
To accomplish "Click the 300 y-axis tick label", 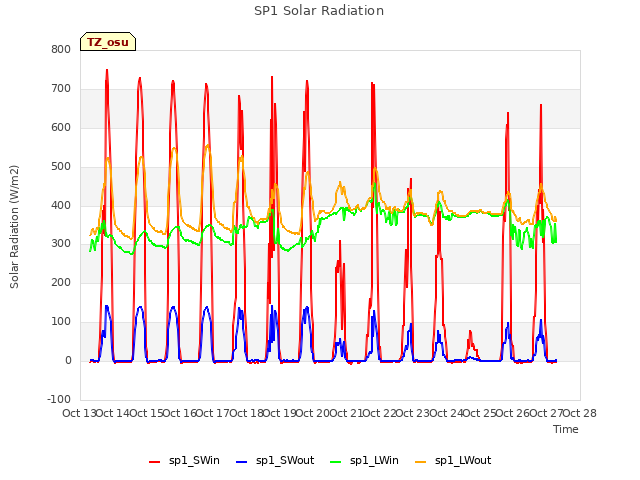I will [61, 244].
